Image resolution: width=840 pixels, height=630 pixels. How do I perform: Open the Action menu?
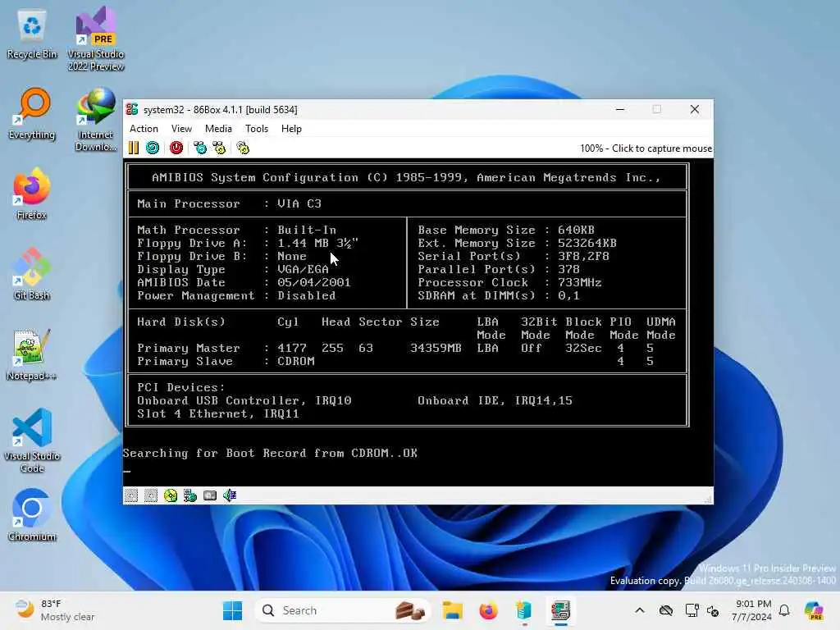tap(144, 129)
